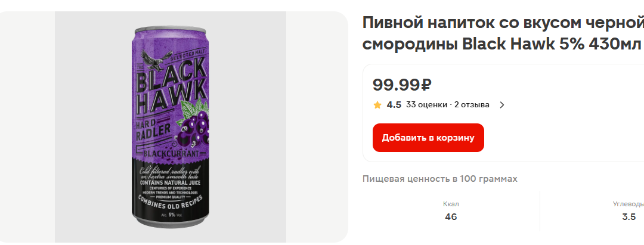
Task: Open reviews via the chevron arrow
Action: pyautogui.click(x=501, y=105)
